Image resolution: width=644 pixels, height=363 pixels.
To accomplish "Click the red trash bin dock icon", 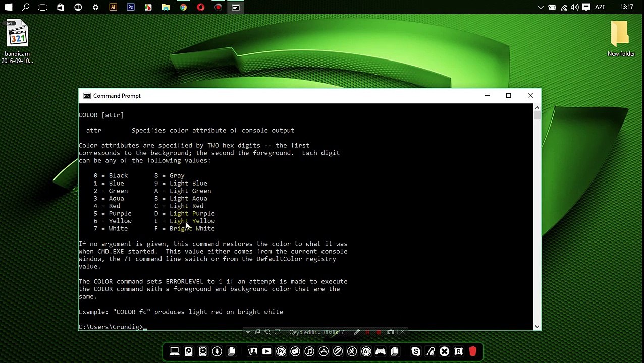I will pos(473,351).
